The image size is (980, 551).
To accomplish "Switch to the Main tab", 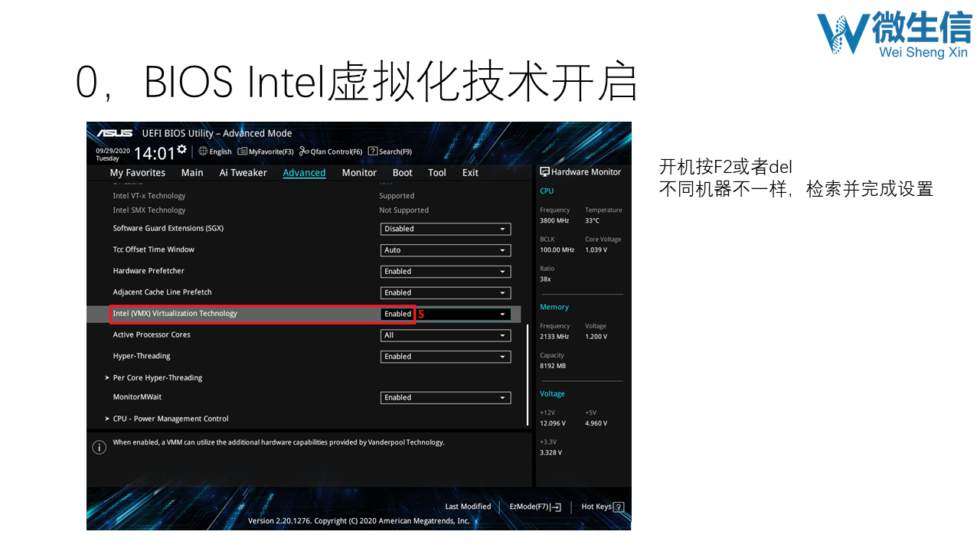I will 192,173.
